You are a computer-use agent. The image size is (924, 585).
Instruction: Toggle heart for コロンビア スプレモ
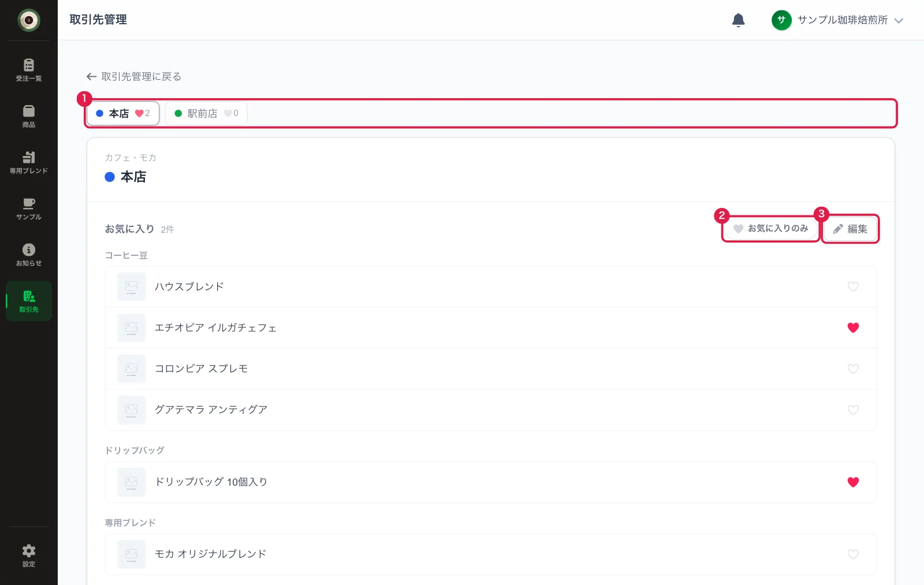click(853, 368)
